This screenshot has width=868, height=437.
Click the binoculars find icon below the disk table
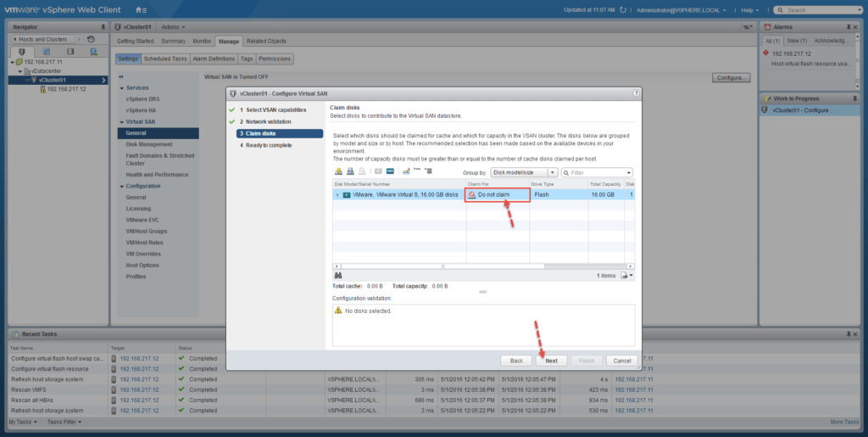[338, 275]
